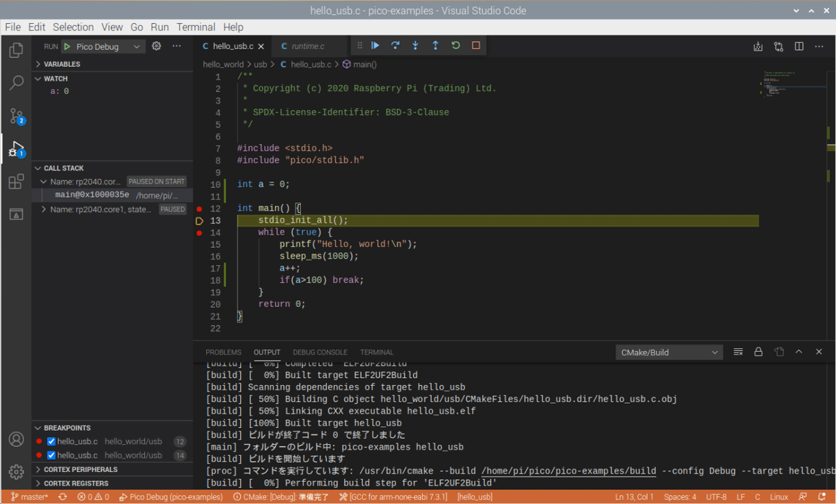The width and height of the screenshot is (836, 504).
Task: Open the CMake/Build output channel dropdown
Action: point(669,352)
